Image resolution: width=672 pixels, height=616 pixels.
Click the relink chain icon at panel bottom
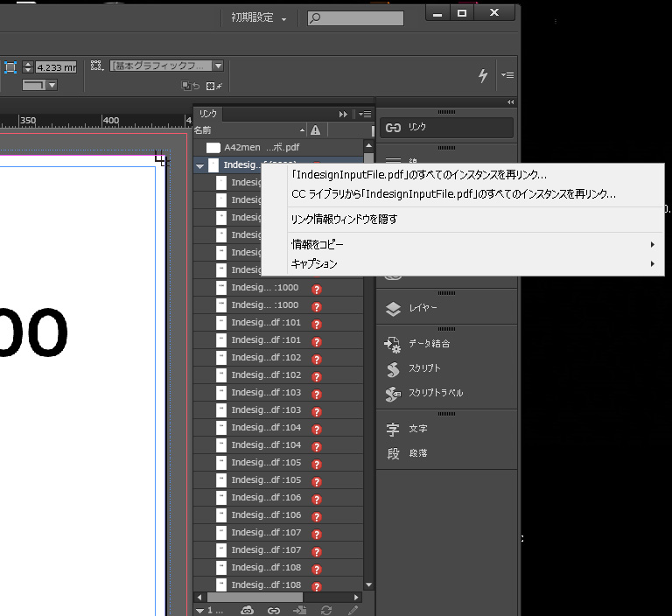click(x=274, y=611)
